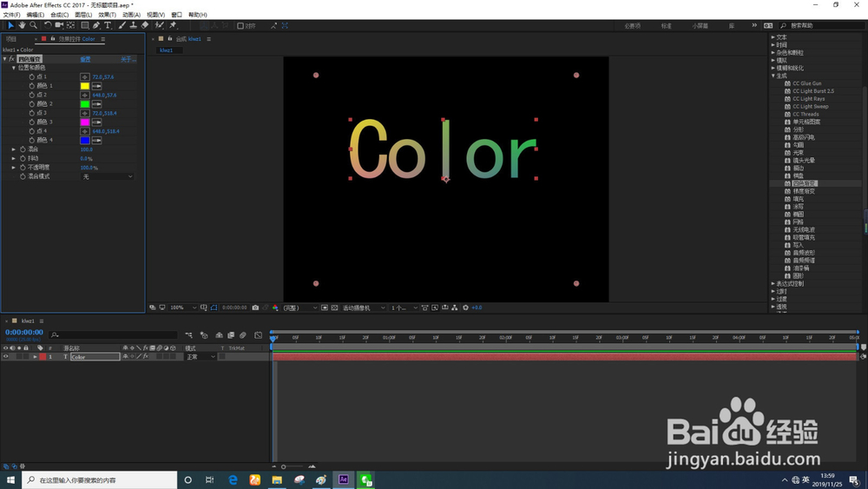
Task: Open the graph editor icon in timeline
Action: [x=258, y=335]
